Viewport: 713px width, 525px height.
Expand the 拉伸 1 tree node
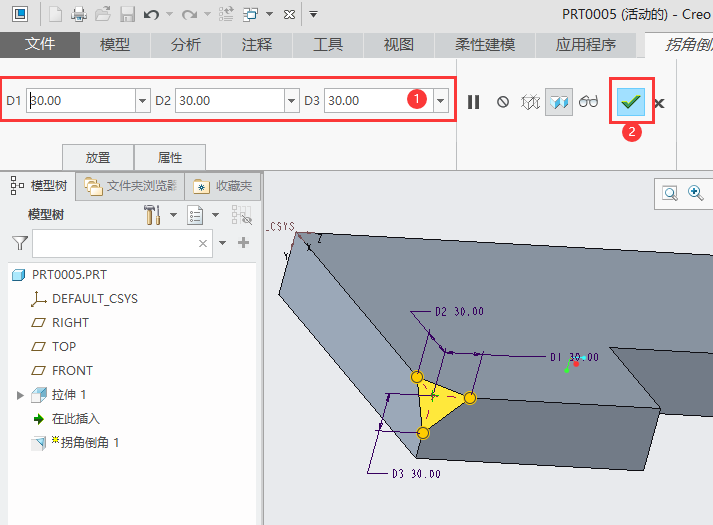click(20, 396)
